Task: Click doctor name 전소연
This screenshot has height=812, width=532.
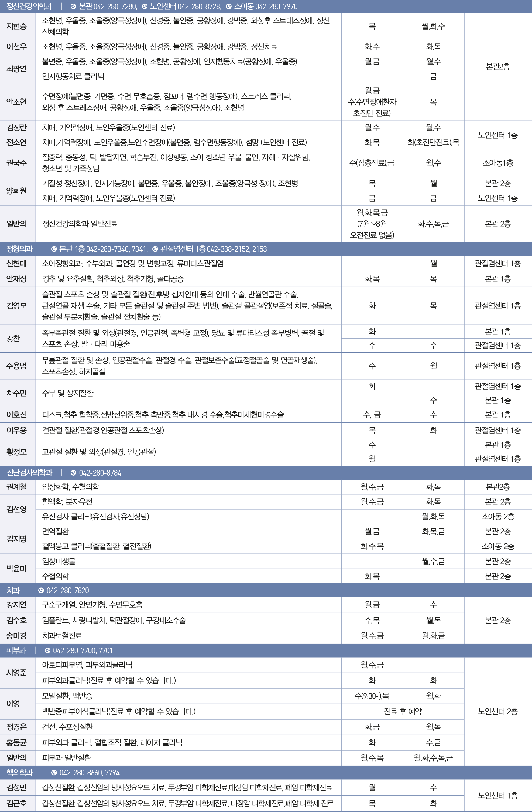Action: (x=16, y=142)
